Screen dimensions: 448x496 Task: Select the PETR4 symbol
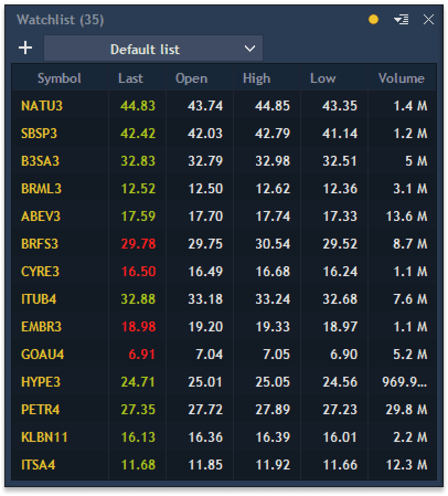(x=40, y=409)
